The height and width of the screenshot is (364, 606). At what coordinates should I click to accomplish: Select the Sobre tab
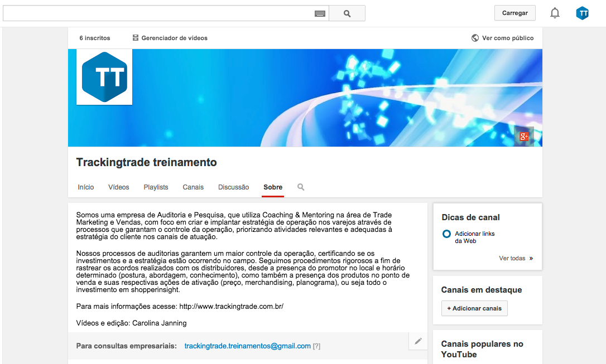pyautogui.click(x=273, y=187)
